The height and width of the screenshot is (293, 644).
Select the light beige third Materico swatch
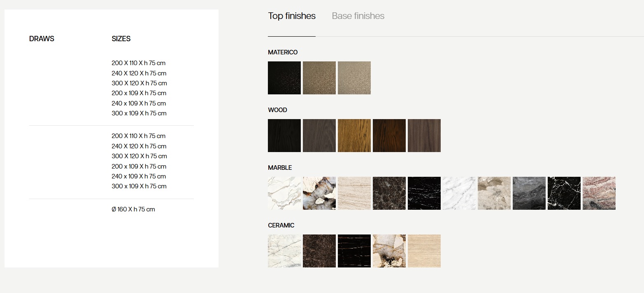click(x=354, y=78)
